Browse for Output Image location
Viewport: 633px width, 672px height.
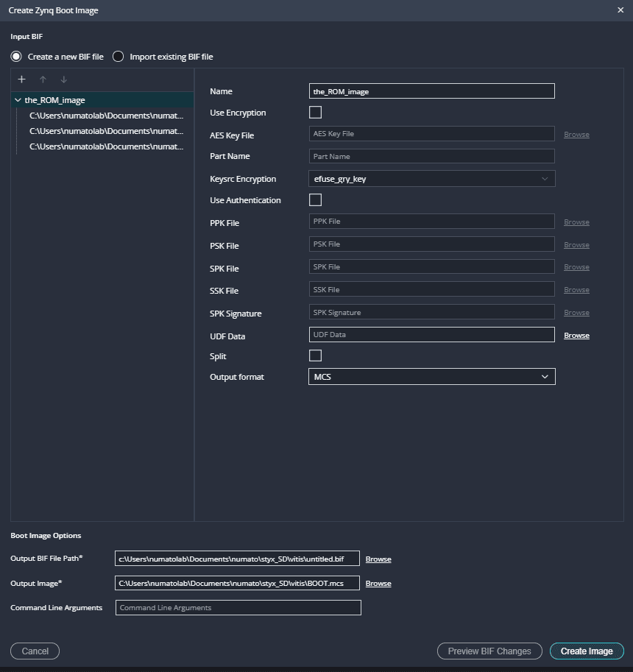378,584
